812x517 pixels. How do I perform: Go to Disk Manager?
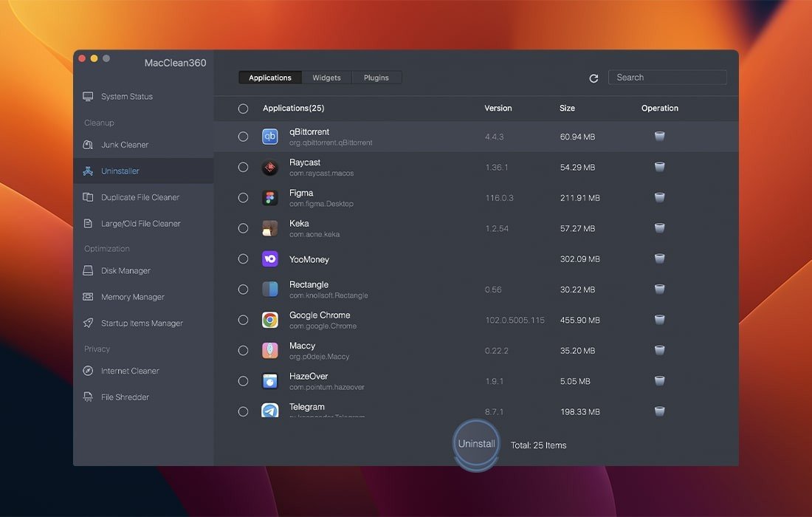(125, 271)
